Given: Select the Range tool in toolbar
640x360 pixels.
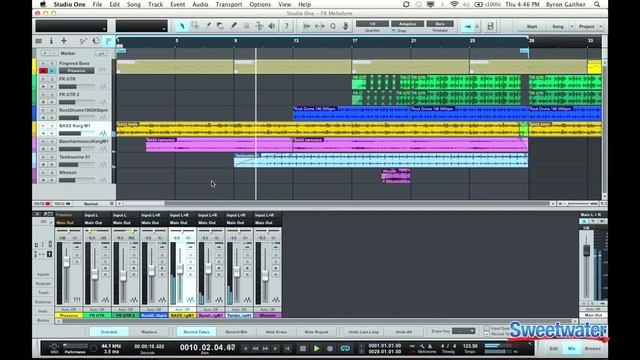Looking at the screenshot, I should tap(195, 26).
